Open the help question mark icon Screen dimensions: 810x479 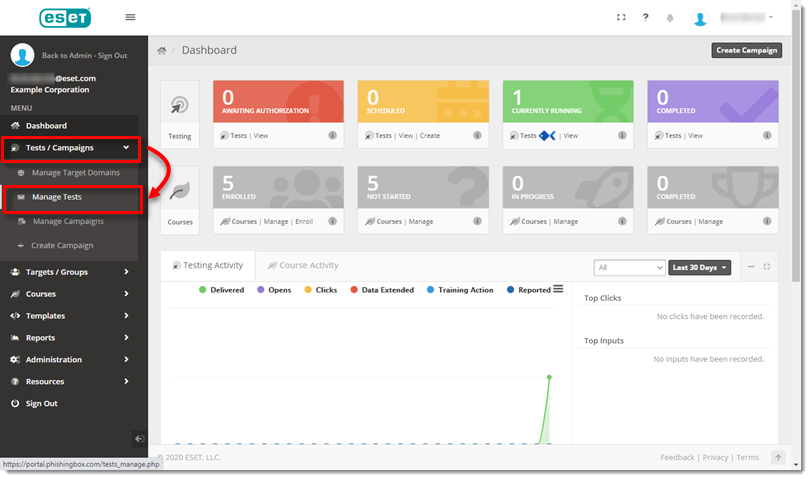click(x=646, y=18)
